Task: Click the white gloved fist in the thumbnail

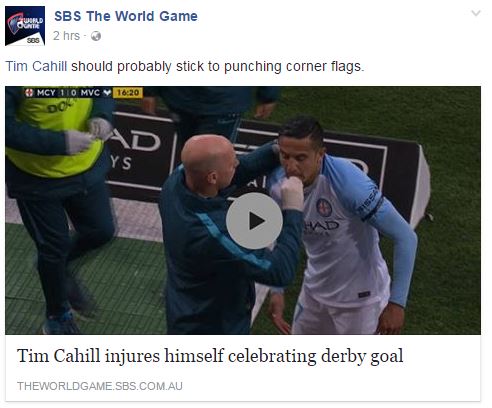Action: click(292, 194)
